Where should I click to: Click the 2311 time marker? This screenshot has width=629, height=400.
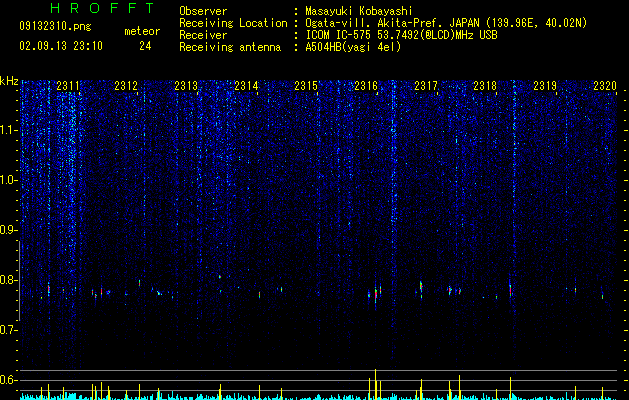tap(68, 86)
